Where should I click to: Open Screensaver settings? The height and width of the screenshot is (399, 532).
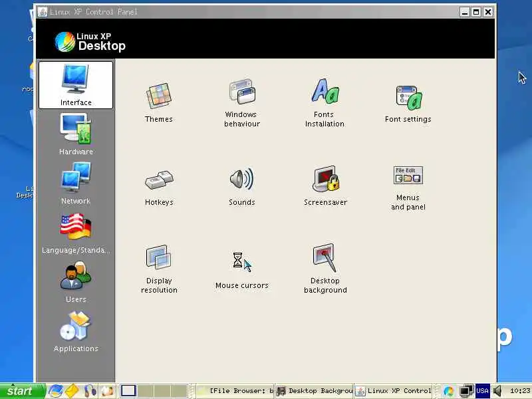pos(325,186)
